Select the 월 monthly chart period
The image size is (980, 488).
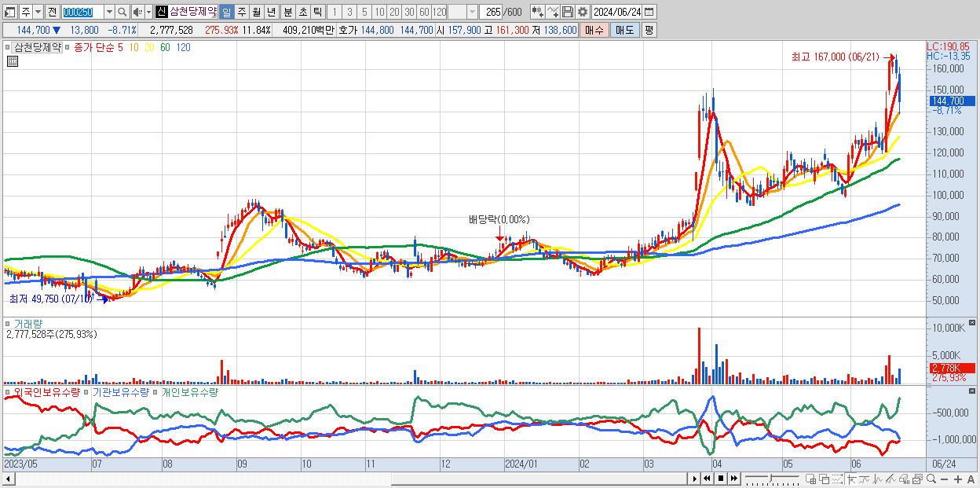(x=256, y=12)
